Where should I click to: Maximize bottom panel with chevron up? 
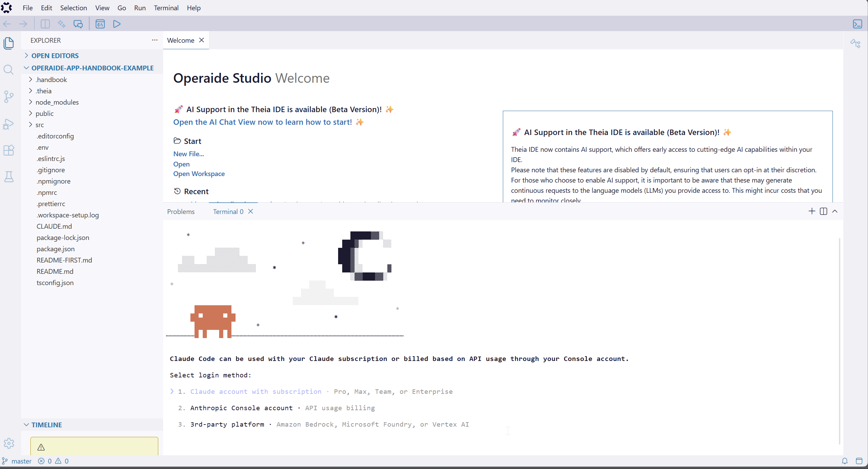click(835, 211)
